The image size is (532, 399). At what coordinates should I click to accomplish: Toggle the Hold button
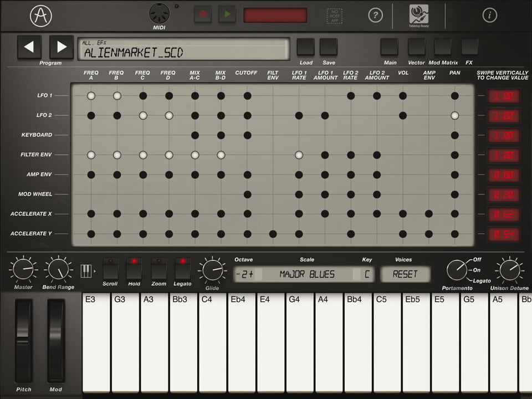coord(134,269)
